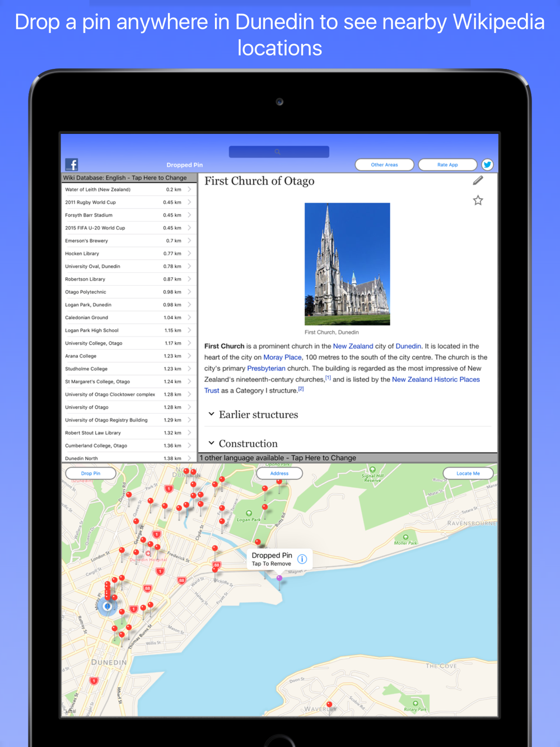Open the Moray Place link
This screenshot has width=560, height=747.
coord(282,357)
